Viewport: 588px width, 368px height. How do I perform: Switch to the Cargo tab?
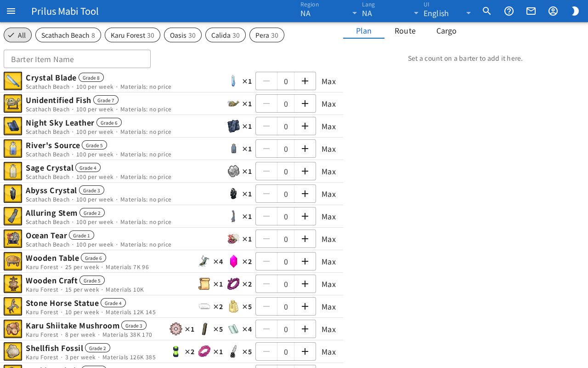pyautogui.click(x=447, y=31)
